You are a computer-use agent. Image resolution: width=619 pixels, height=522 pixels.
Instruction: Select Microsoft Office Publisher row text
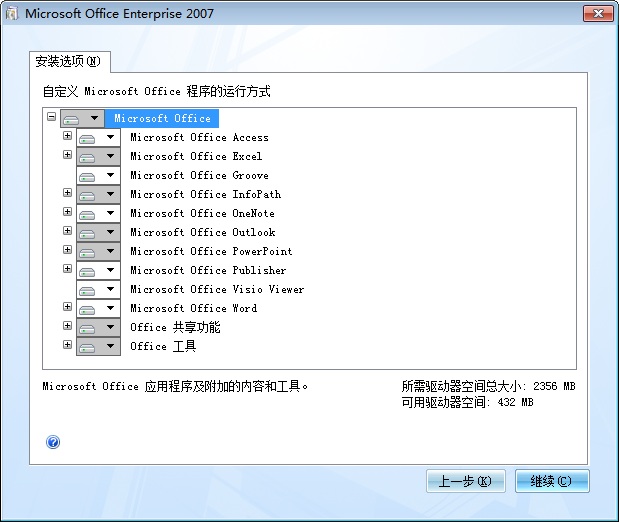pyautogui.click(x=208, y=270)
